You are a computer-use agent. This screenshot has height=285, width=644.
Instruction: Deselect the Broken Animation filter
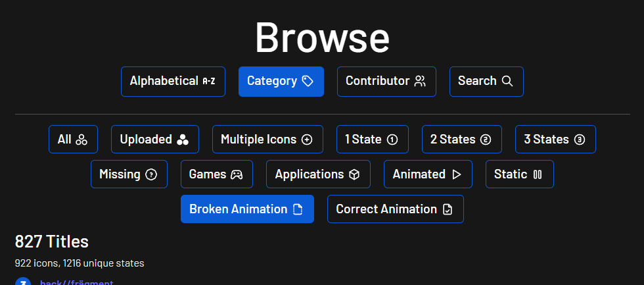pyautogui.click(x=246, y=209)
